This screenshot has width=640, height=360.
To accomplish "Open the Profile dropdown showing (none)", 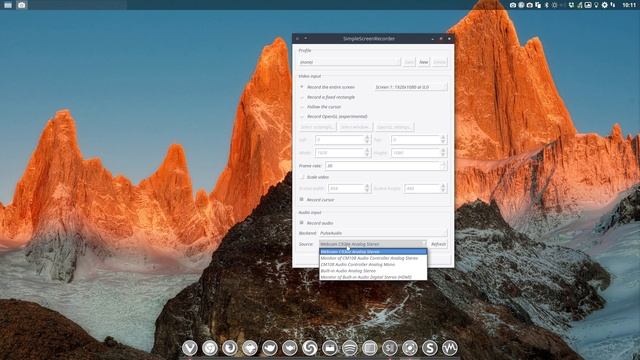I will (349, 62).
